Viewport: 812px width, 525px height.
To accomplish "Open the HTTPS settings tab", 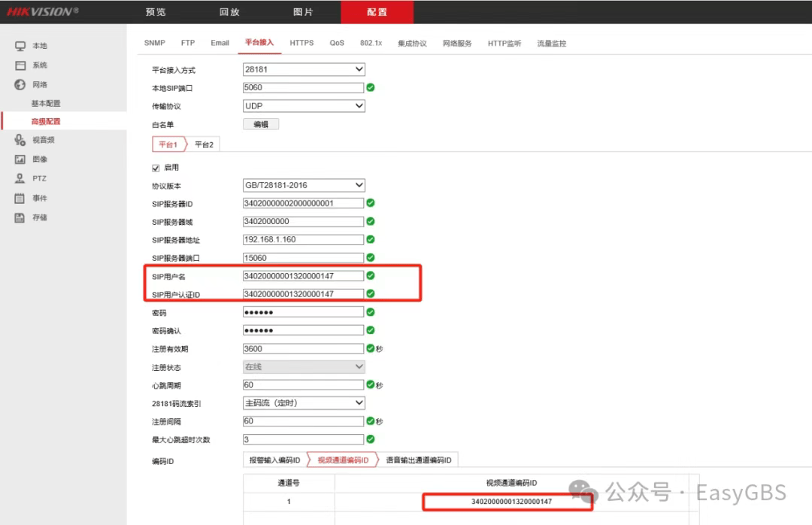I will pos(301,43).
